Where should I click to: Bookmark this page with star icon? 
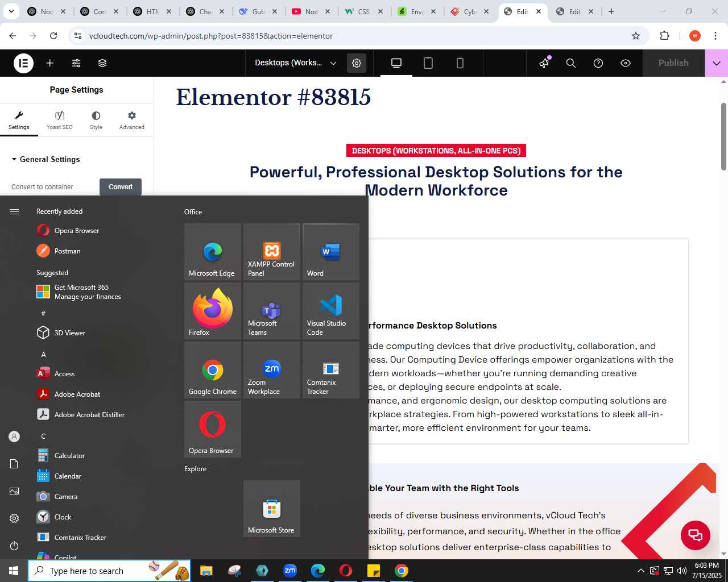point(636,36)
